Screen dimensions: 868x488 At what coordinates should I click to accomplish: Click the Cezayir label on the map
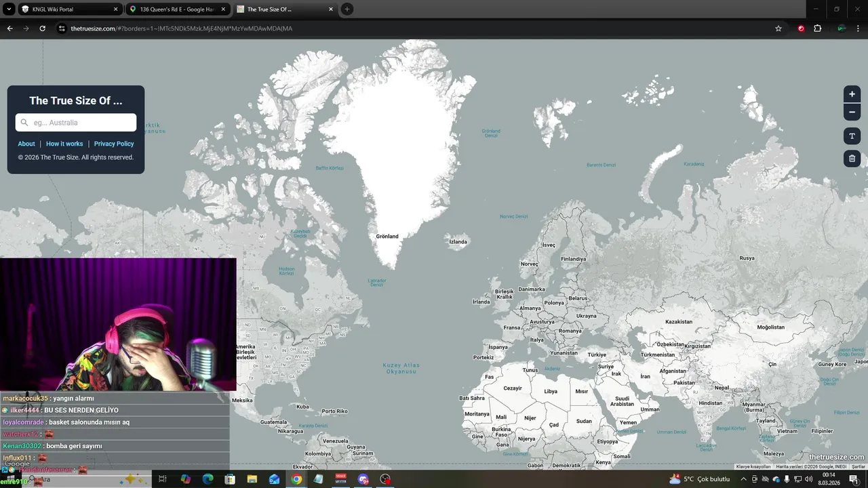point(513,388)
